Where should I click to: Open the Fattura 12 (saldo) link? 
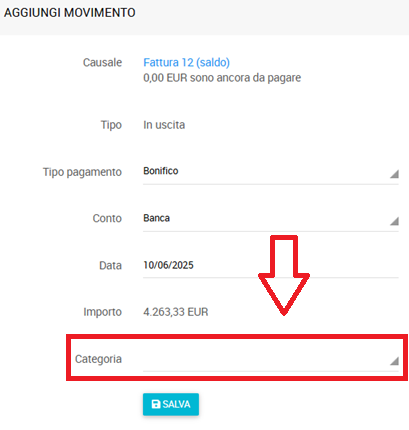(x=186, y=62)
